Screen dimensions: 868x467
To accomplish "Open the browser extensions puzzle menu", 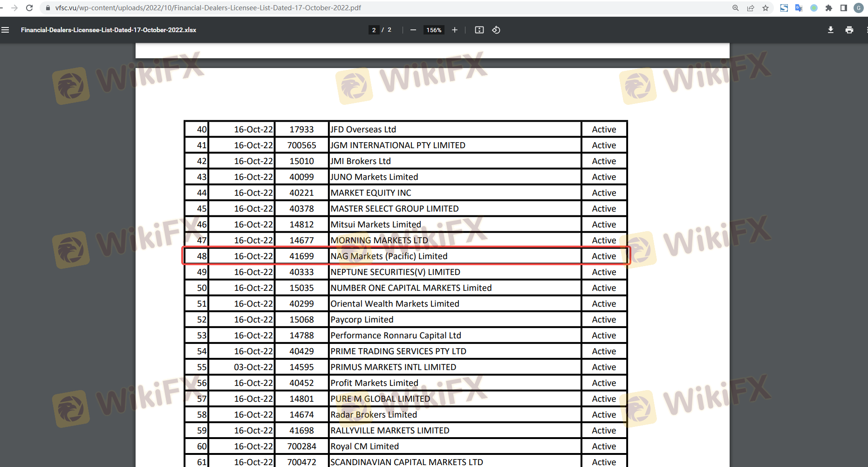I will (x=828, y=8).
